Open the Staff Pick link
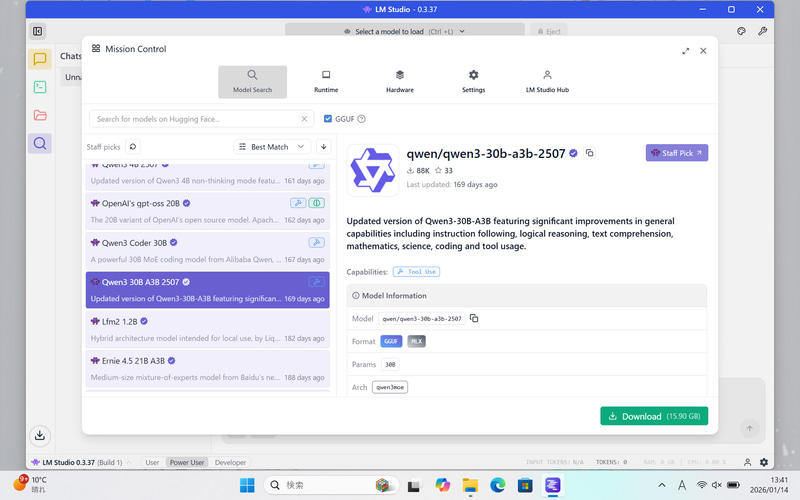Screen dimensions: 800x500 click(677, 153)
